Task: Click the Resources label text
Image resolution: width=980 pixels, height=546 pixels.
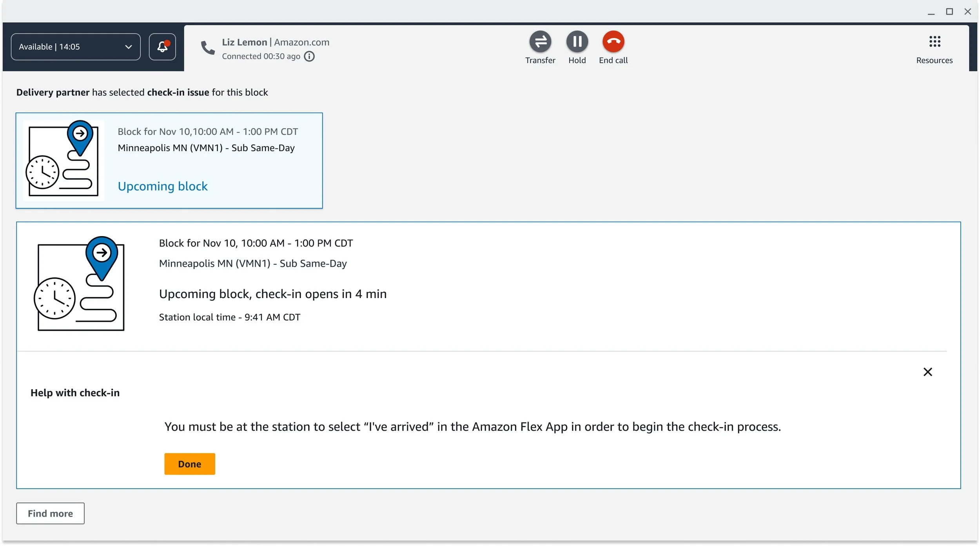Action: pos(934,60)
